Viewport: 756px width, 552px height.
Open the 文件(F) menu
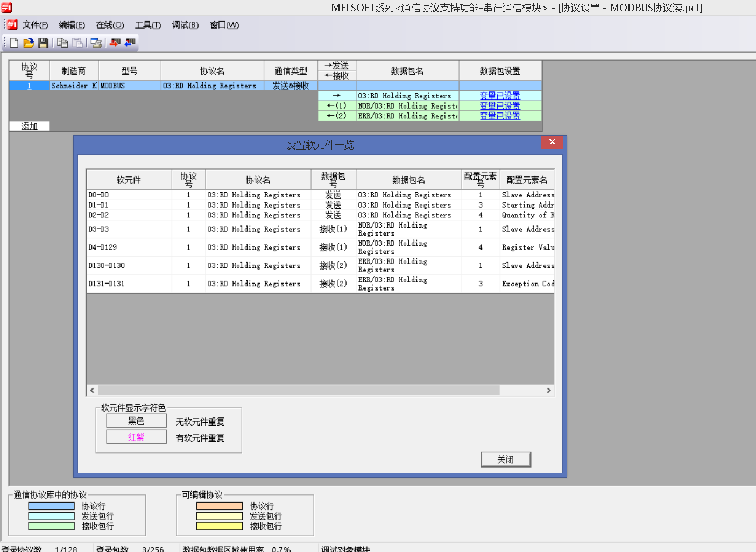[x=35, y=25]
